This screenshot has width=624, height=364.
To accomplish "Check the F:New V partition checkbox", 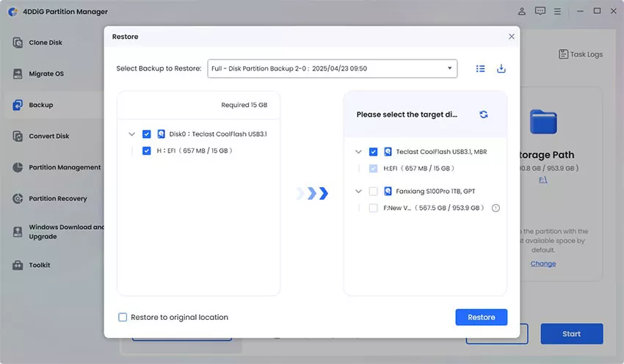I will pyautogui.click(x=373, y=208).
